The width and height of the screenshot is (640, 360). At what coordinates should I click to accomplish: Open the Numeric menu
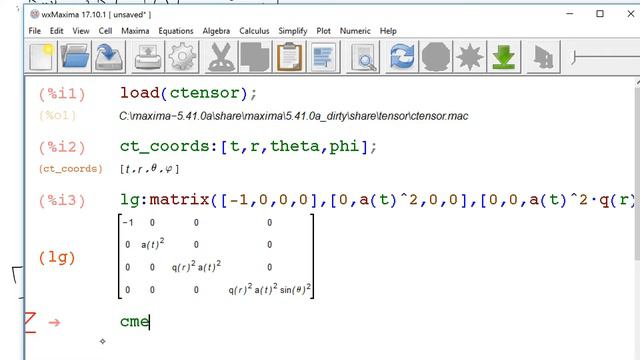355,31
